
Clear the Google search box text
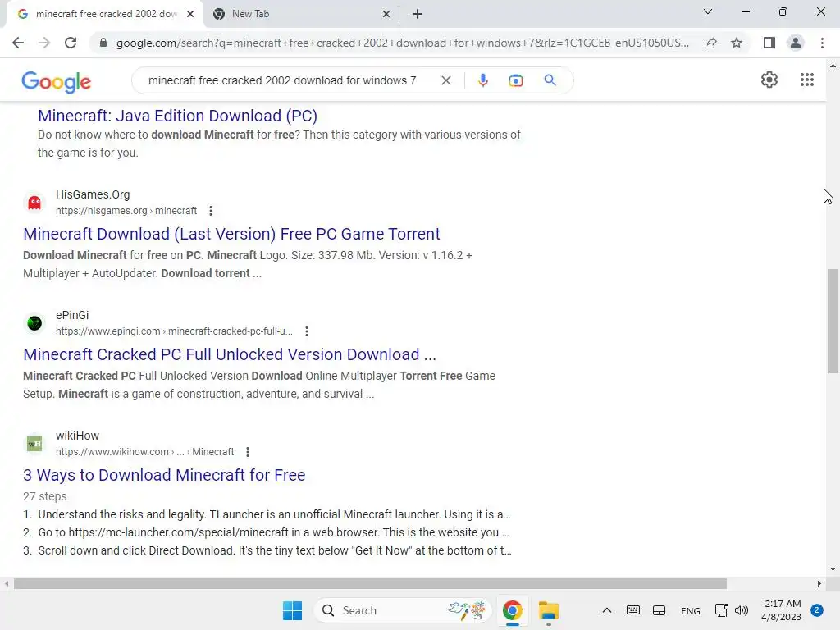pyautogui.click(x=445, y=80)
